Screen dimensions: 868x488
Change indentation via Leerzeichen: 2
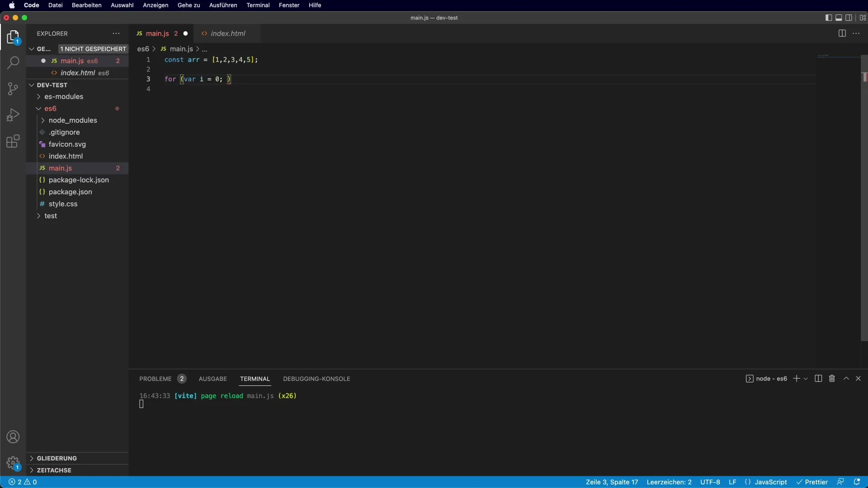[669, 482]
